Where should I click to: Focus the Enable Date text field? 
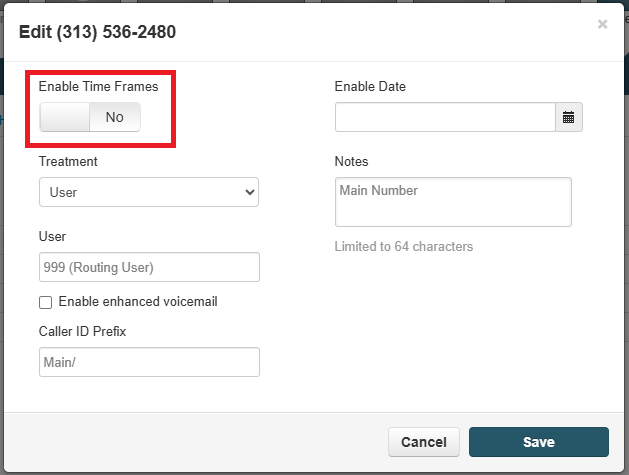pos(445,117)
